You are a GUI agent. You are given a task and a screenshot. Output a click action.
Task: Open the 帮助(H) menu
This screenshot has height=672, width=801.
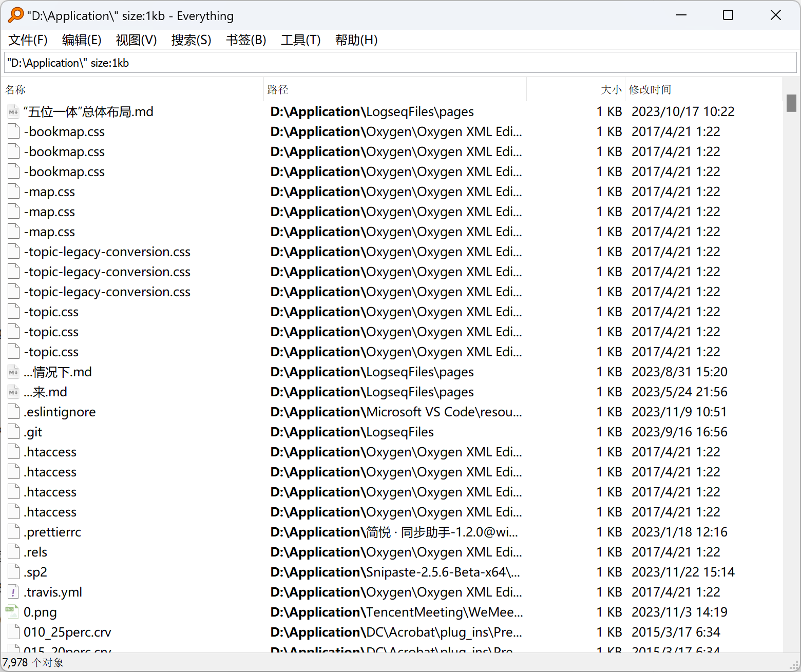(356, 40)
